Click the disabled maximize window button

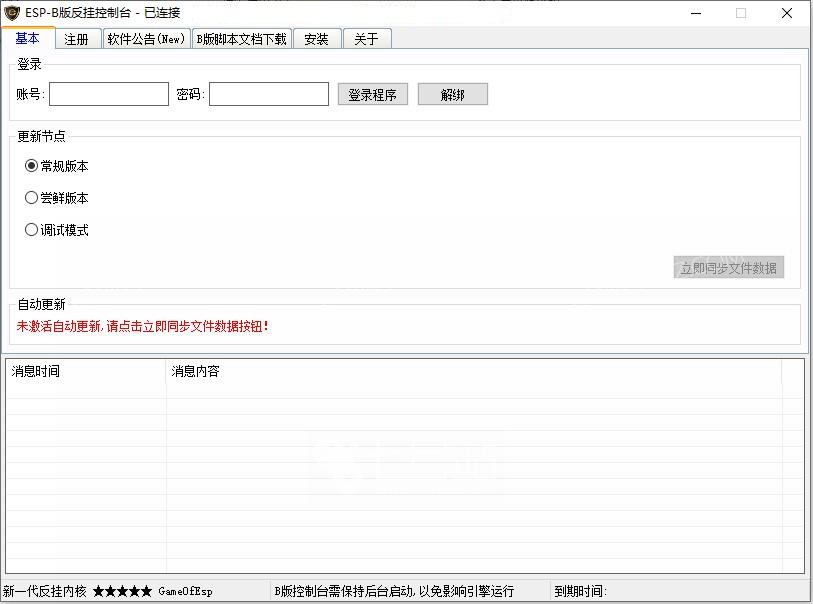[x=741, y=13]
